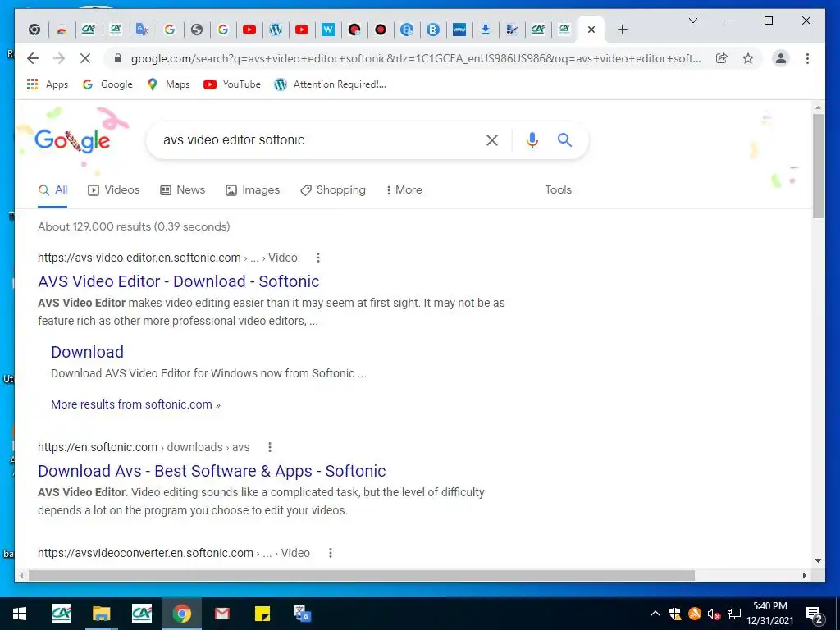
Task: Switch to the WordPress icon tab
Action: 276,30
